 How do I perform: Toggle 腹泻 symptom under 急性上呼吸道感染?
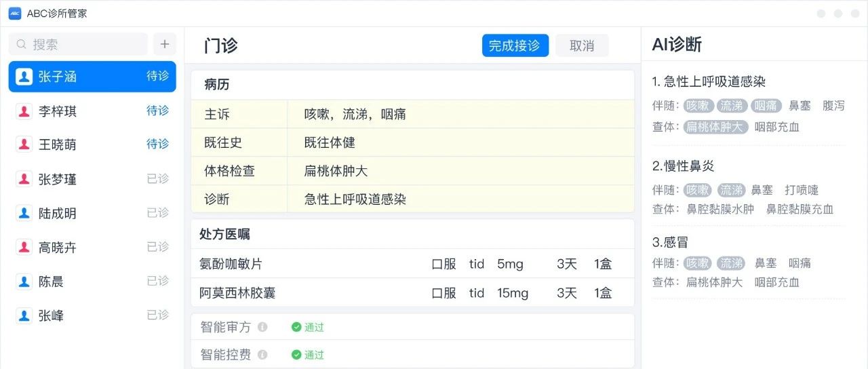pos(833,106)
